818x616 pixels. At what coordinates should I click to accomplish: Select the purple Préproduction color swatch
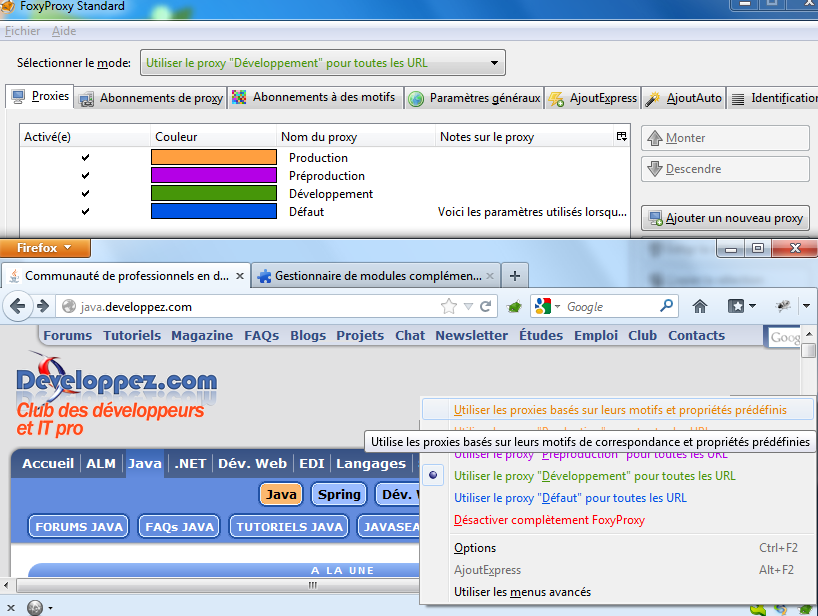[214, 175]
